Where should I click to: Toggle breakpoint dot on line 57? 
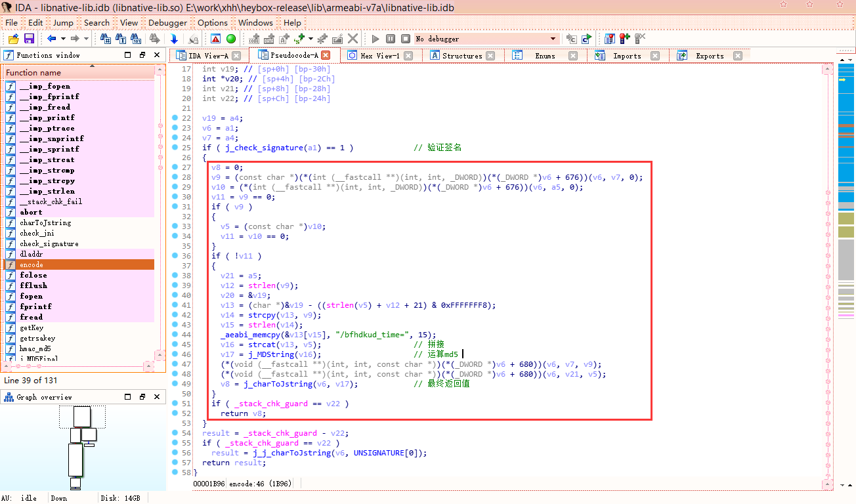tap(175, 463)
